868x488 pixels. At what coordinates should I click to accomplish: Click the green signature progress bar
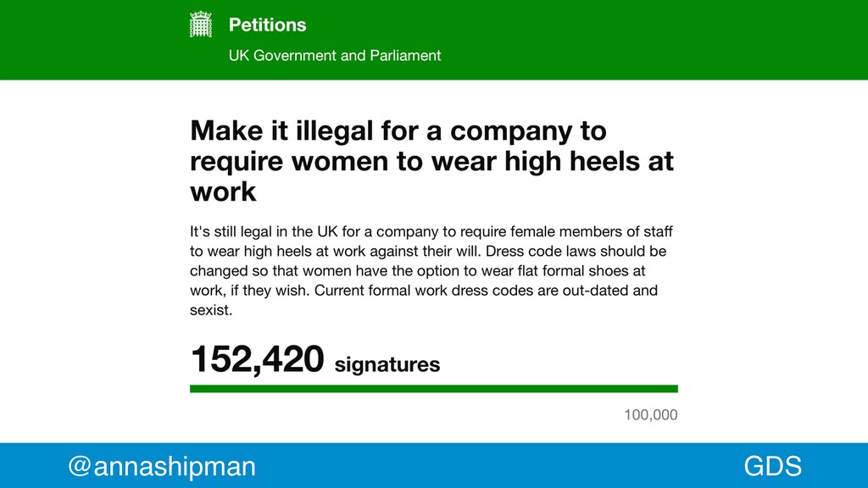pyautogui.click(x=433, y=389)
